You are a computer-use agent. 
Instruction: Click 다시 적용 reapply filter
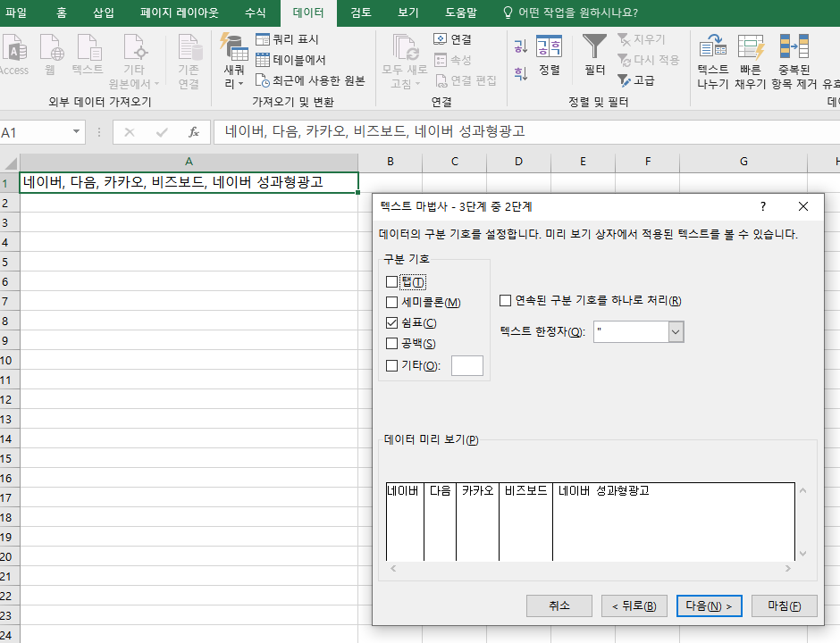pos(648,60)
